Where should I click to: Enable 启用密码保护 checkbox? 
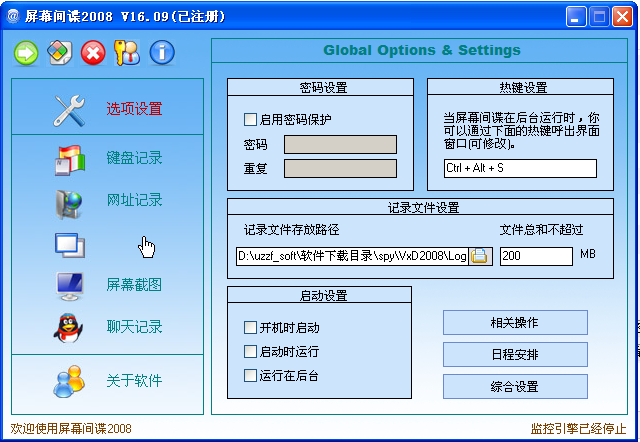pos(250,120)
